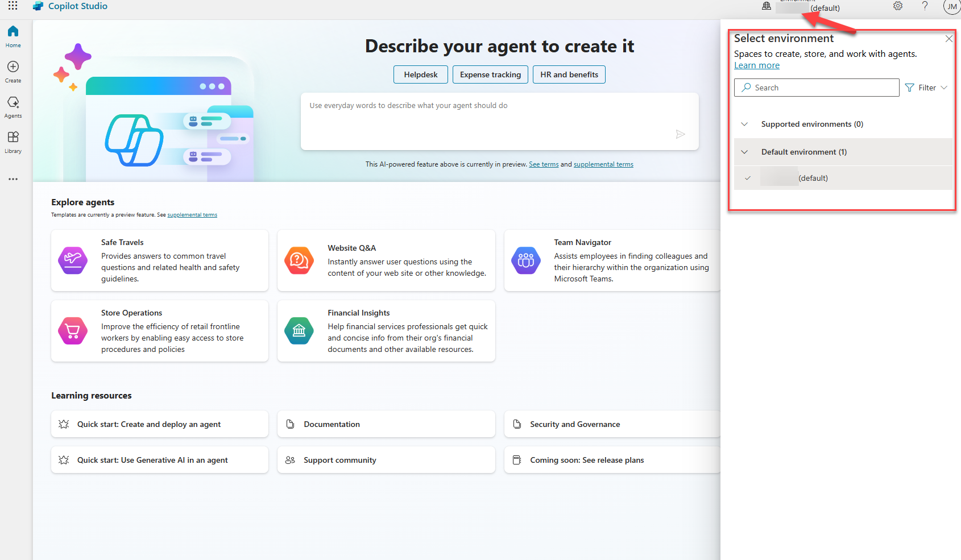
Task: Open the Financial Insights agent template
Action: pos(386,331)
